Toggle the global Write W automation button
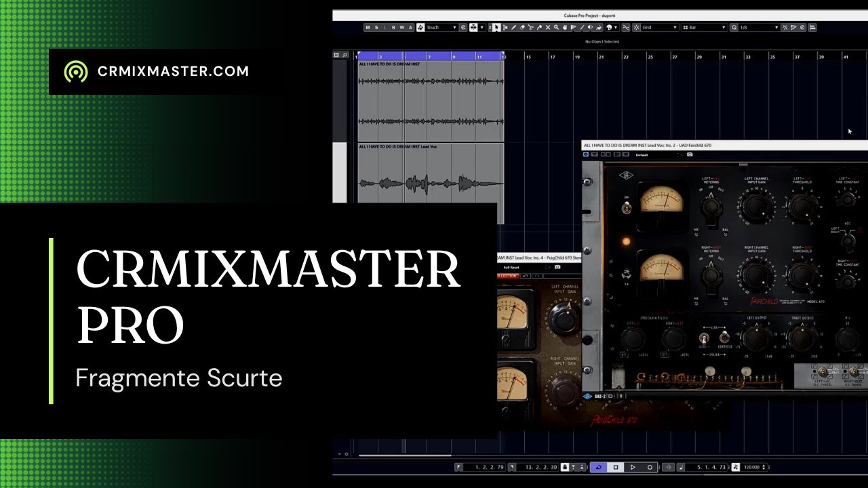Viewport: 868px width, 488px height. point(402,27)
